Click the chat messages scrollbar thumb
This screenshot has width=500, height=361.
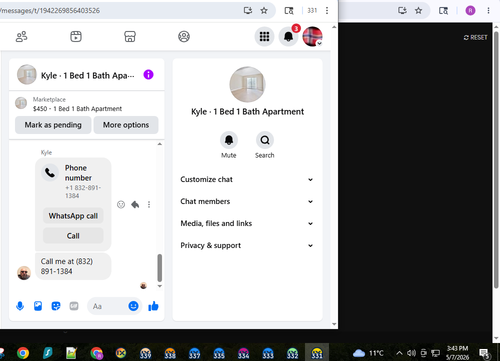point(160,268)
